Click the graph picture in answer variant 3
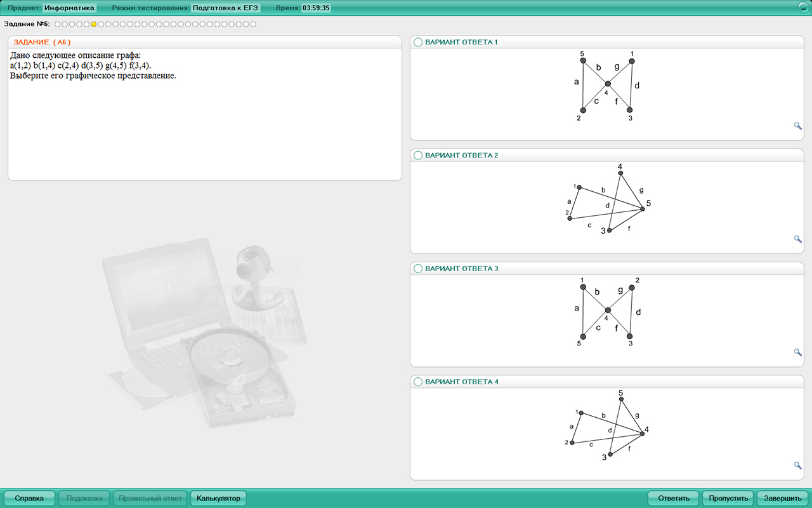 tap(608, 312)
